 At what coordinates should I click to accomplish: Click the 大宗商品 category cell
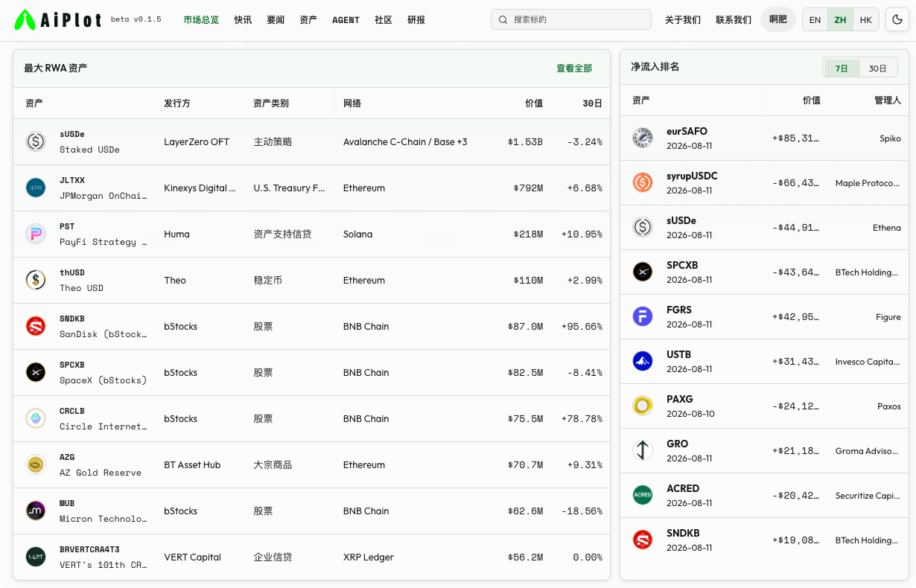(x=273, y=464)
